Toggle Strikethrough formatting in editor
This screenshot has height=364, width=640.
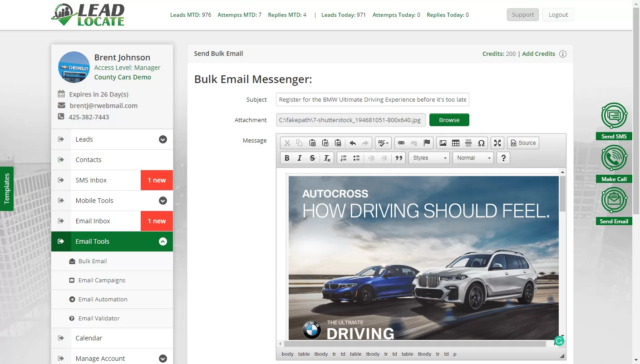pyautogui.click(x=312, y=158)
